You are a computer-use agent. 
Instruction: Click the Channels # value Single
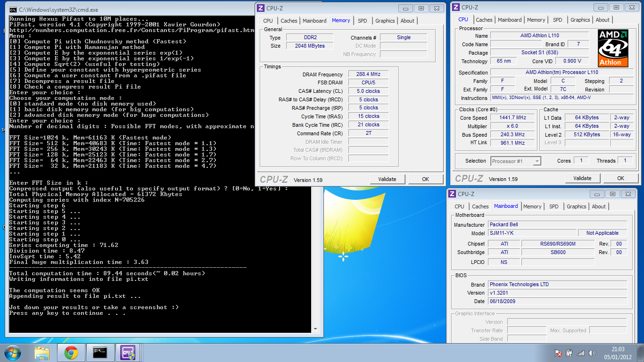coord(404,38)
